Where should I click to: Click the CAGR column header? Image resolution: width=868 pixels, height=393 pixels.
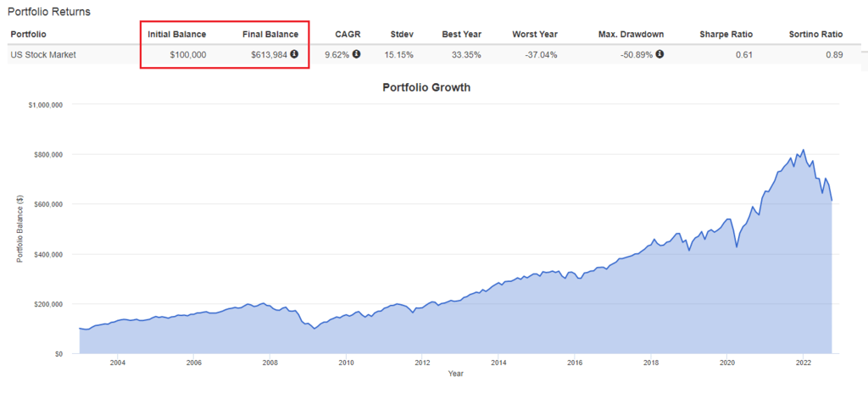coord(348,35)
